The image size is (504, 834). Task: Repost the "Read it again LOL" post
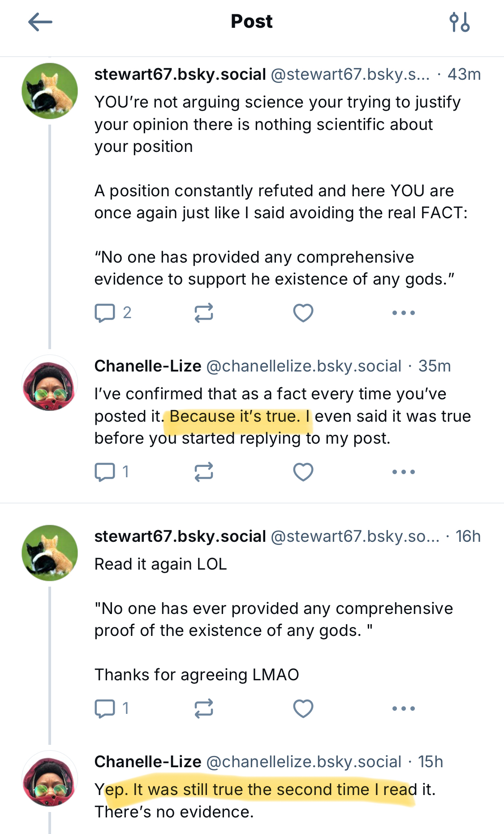[204, 709]
